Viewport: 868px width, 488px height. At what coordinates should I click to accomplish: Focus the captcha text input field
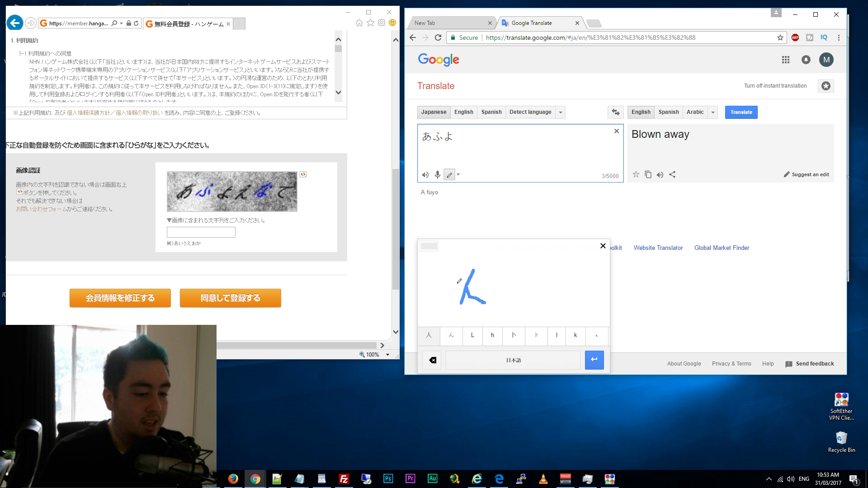201,232
